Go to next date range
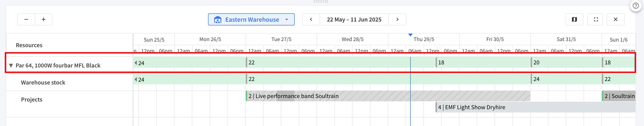Image resolution: width=644 pixels, height=126 pixels. [397, 19]
